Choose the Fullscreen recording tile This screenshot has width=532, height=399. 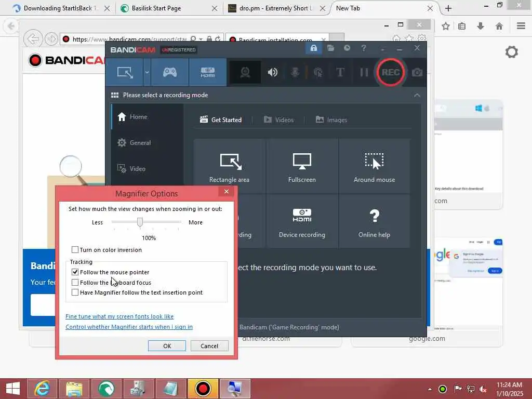[302, 166]
